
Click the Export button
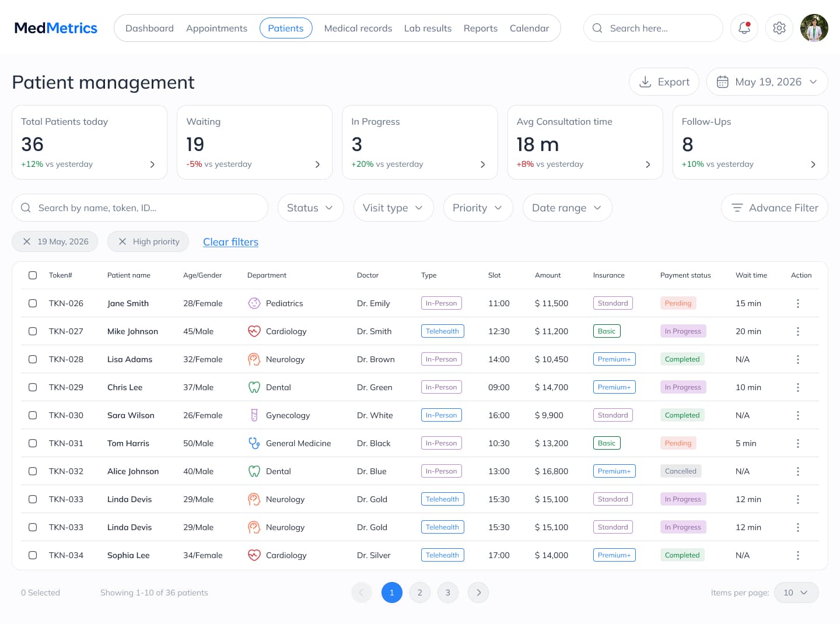coord(664,82)
